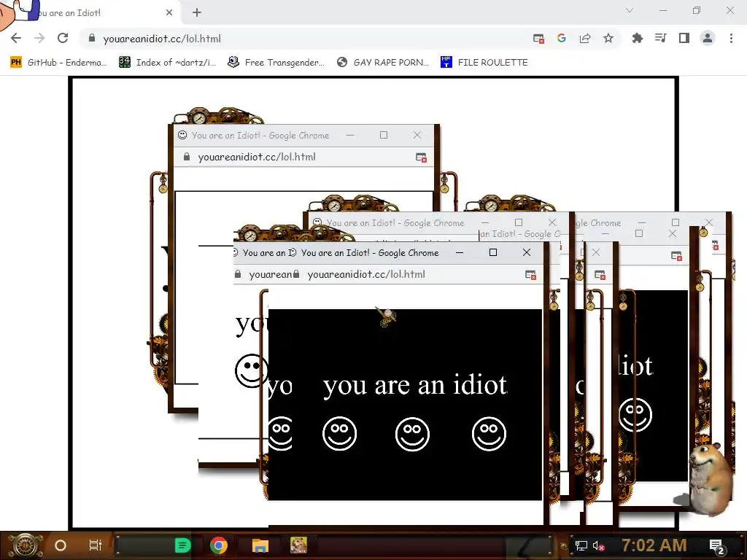Open a new tab with the plus button
This screenshot has width=747, height=560.
point(197,13)
